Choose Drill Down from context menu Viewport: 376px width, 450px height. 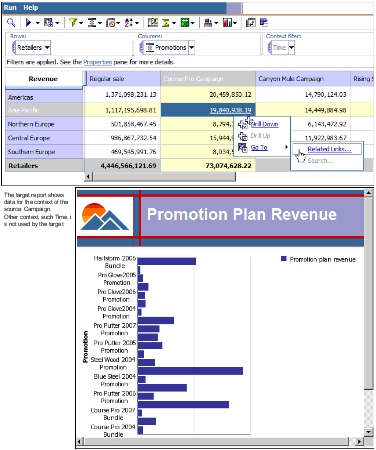click(264, 124)
